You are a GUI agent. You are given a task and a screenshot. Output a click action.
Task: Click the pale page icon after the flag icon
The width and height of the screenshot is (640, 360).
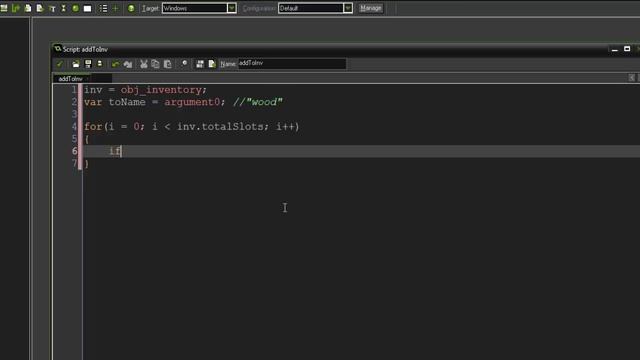point(28,8)
